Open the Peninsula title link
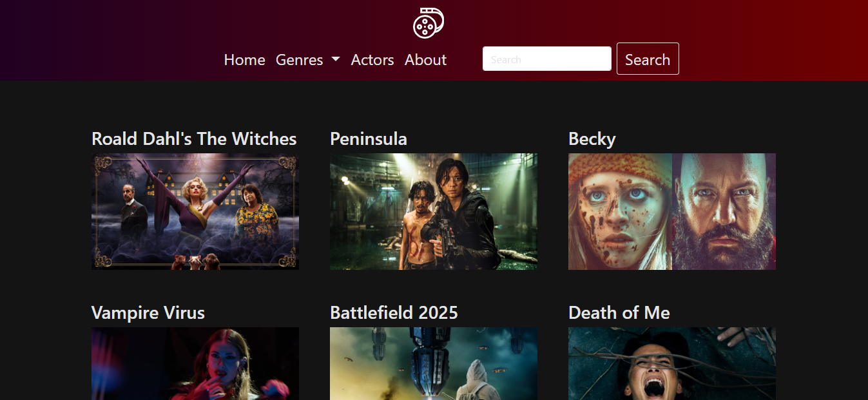 click(369, 138)
